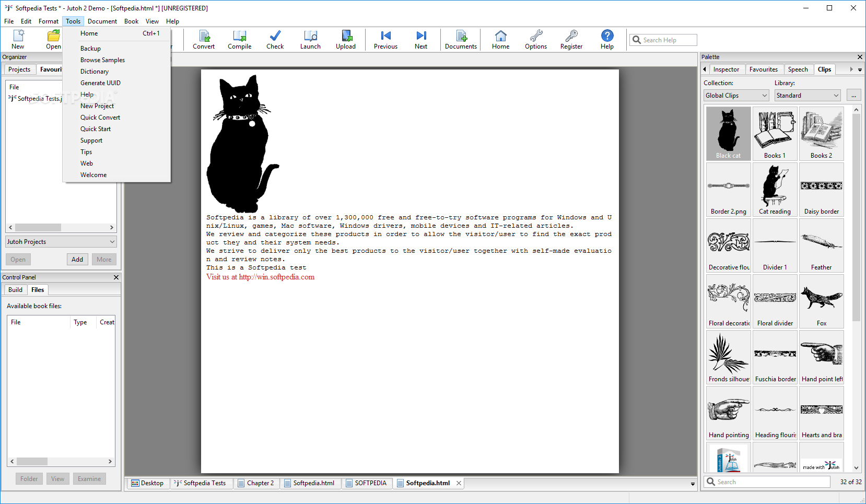
Task: Sort book files by Type column
Action: click(83, 322)
